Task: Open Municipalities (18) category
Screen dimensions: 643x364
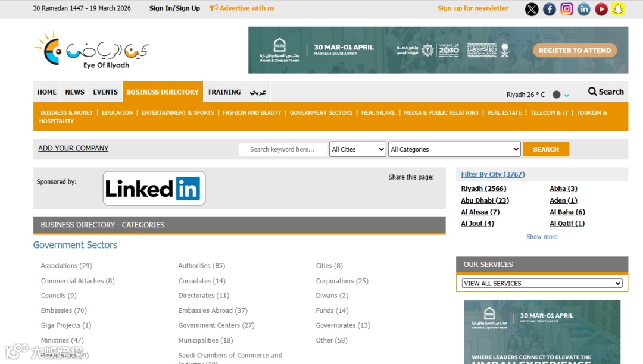Action: [205, 341]
